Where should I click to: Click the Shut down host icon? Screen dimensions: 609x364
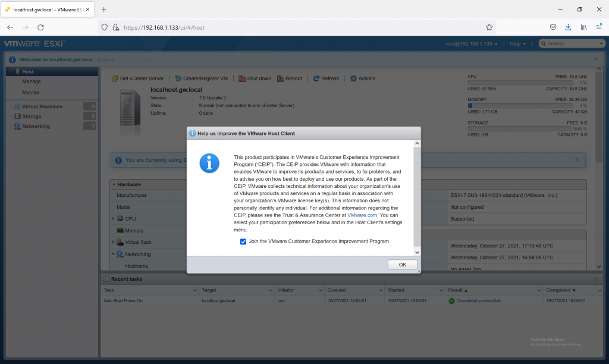click(x=241, y=79)
